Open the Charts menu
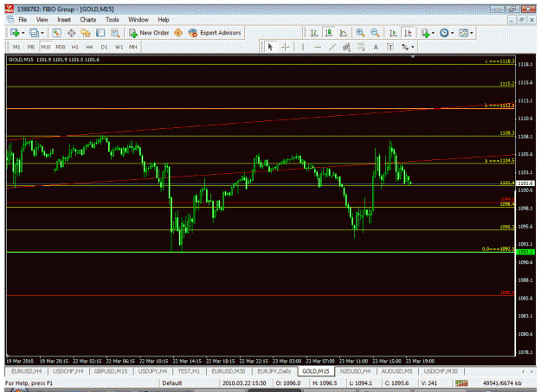Screen dimensions: 541x392 [x=88, y=20]
